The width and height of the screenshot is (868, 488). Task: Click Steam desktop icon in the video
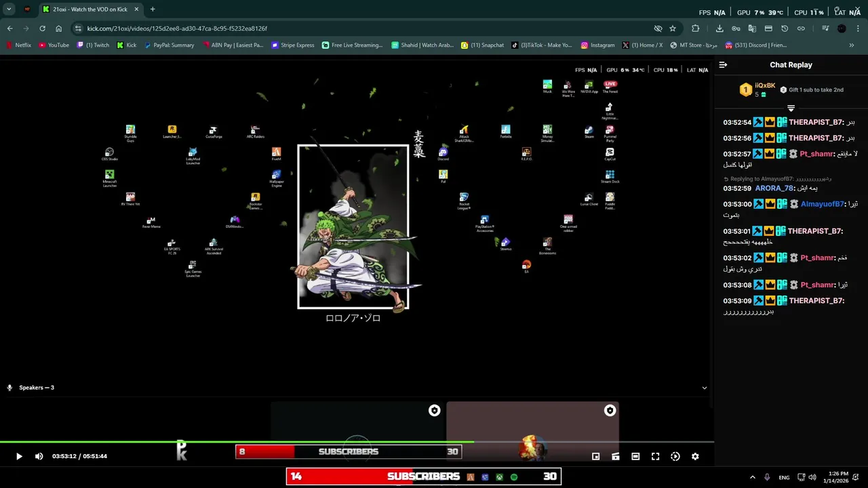(x=589, y=131)
